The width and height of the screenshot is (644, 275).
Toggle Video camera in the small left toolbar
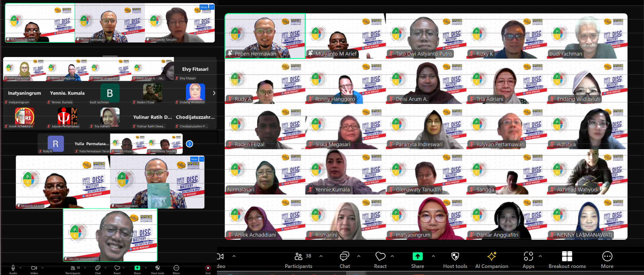point(34,268)
